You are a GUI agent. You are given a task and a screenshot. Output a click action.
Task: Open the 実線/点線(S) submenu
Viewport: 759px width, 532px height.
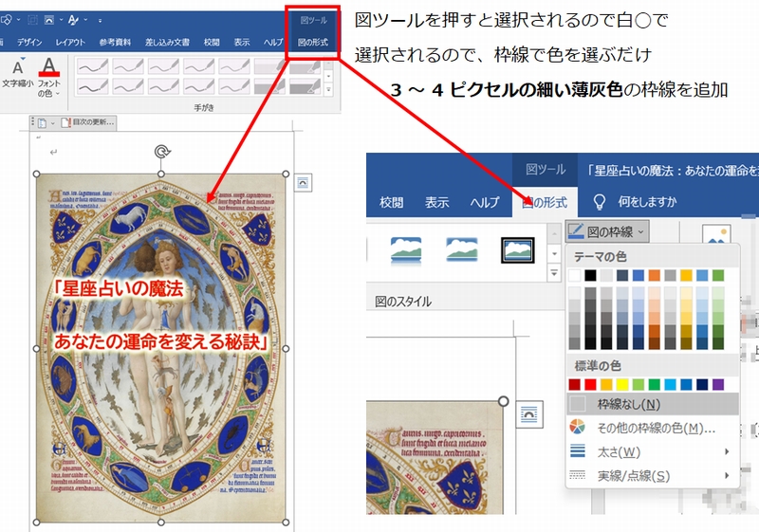tap(653, 476)
